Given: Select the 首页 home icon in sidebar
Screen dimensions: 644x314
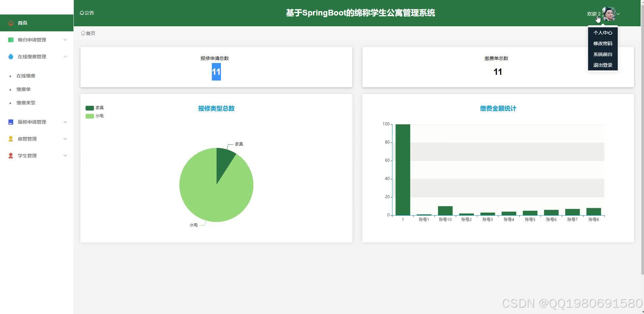Looking at the screenshot, I should tap(11, 23).
